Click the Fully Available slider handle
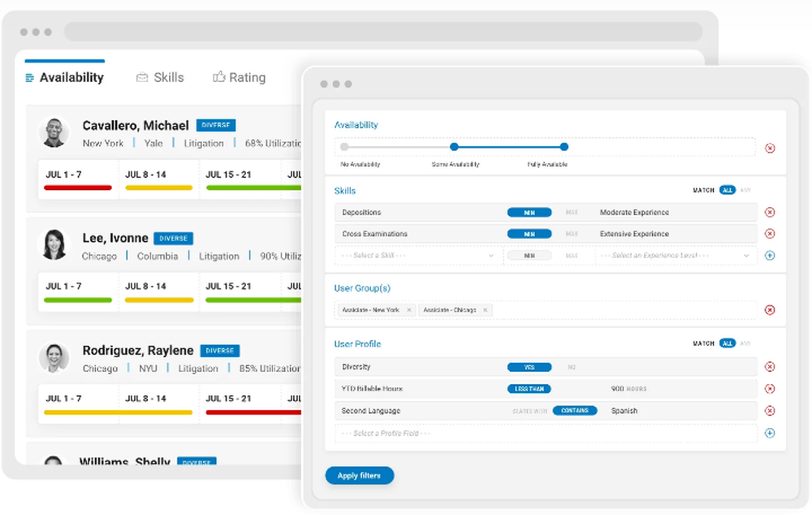The image size is (812, 518). (x=564, y=147)
